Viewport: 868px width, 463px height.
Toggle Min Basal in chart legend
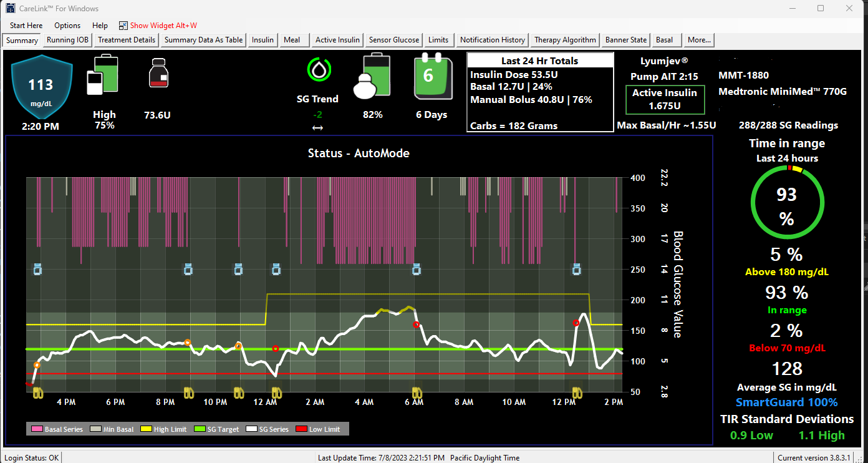tap(112, 429)
